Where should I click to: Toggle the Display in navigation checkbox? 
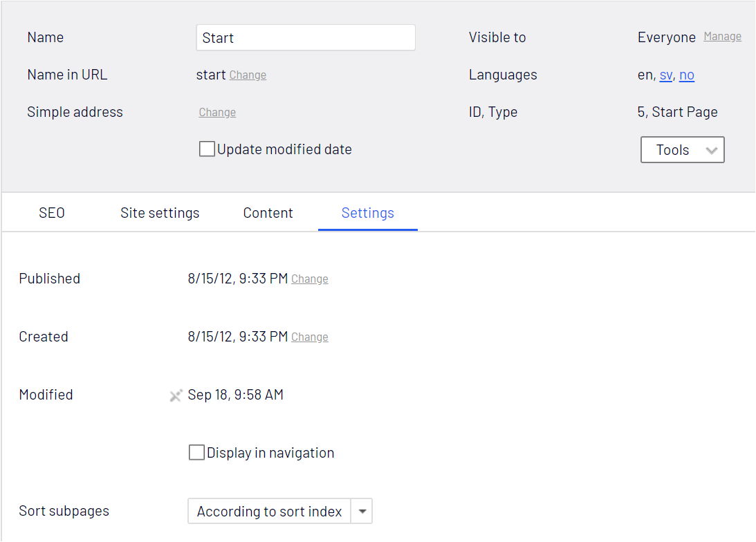[196, 453]
